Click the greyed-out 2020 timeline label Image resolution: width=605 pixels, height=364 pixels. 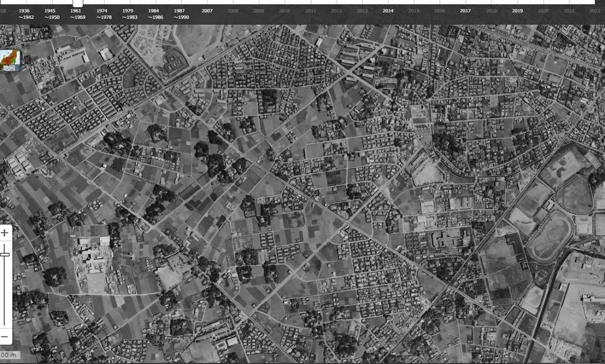(543, 11)
